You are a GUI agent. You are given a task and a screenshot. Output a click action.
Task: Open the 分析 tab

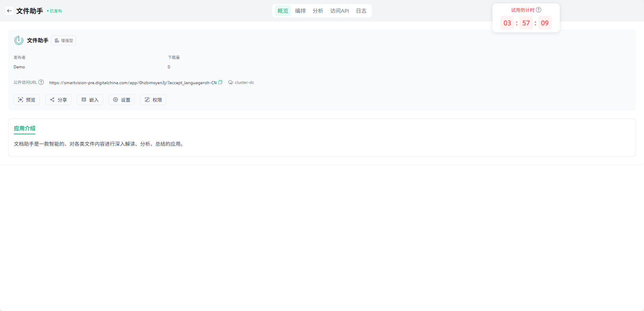click(x=318, y=11)
